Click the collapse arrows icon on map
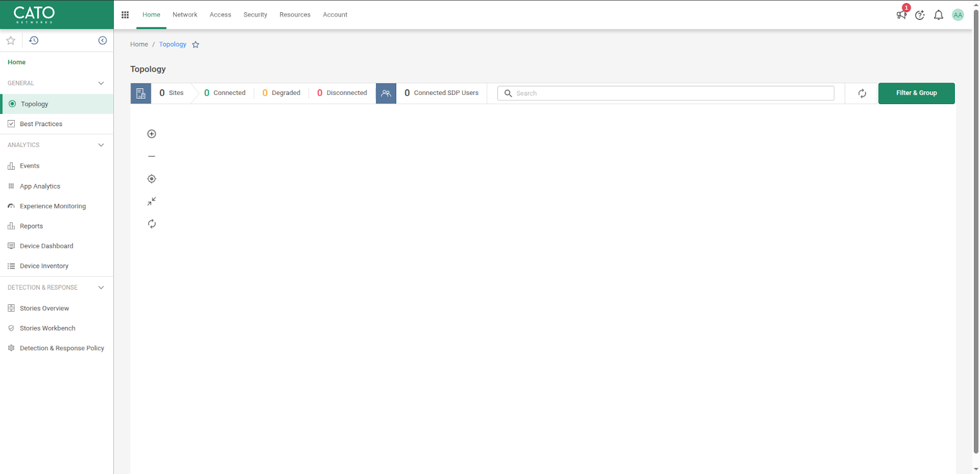 coord(152,201)
